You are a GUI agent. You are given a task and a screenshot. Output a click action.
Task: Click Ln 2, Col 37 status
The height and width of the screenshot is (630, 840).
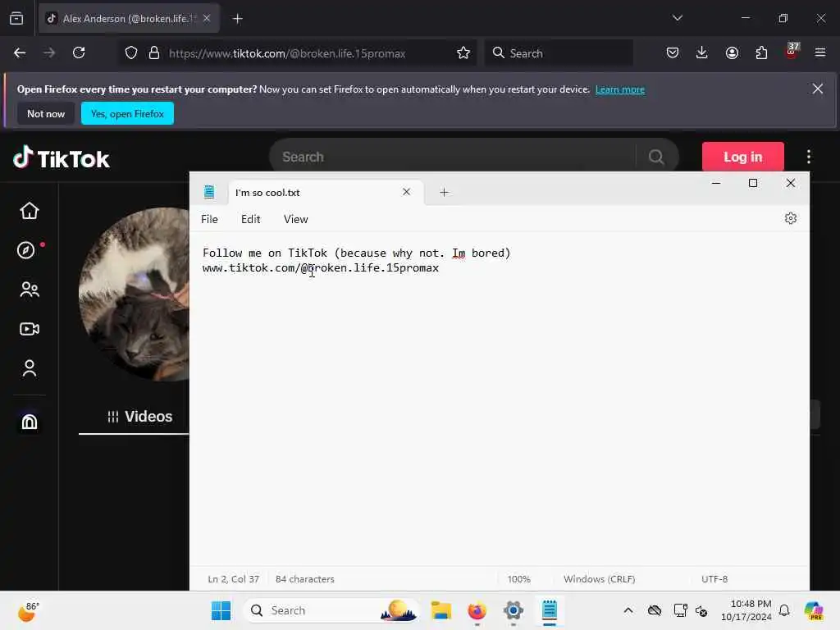(234, 579)
